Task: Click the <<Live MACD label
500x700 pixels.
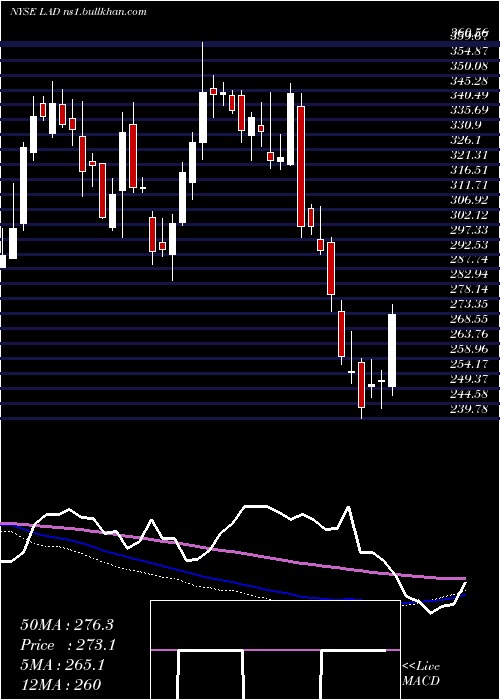Action: point(421,674)
